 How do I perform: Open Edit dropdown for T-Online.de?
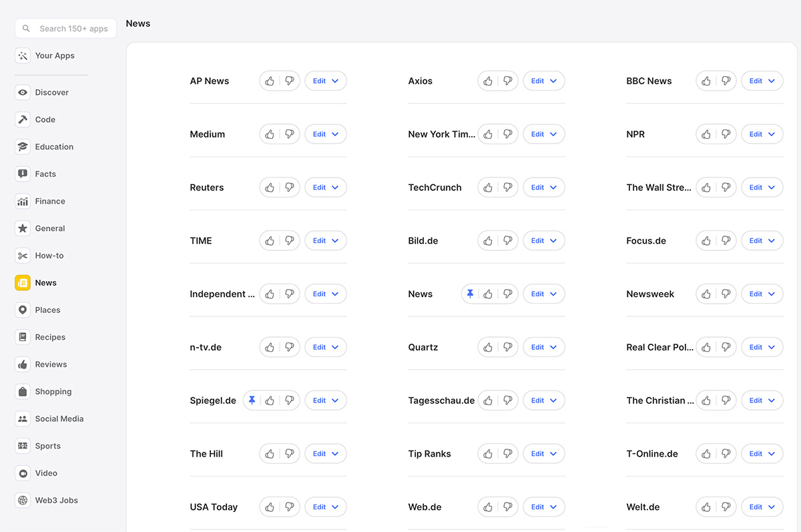coord(762,454)
